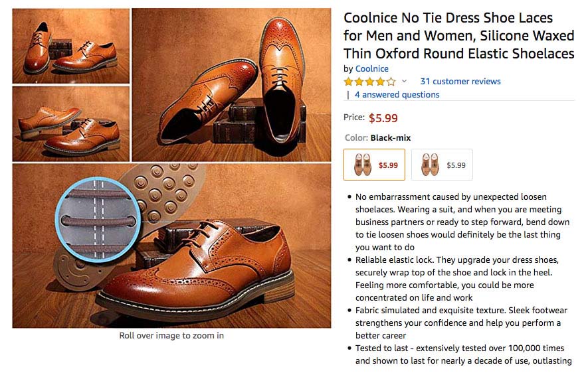View the 4 answered questions
The width and height of the screenshot is (588, 375).
[397, 94]
